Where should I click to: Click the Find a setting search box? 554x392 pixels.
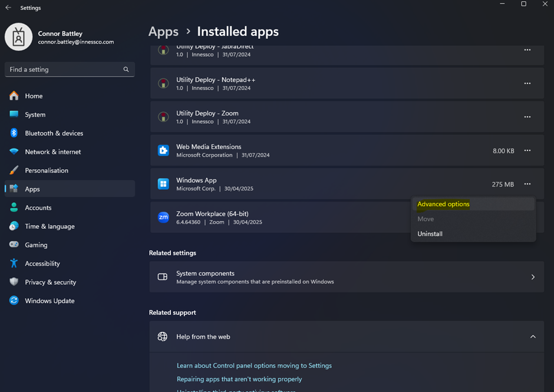(x=65, y=70)
